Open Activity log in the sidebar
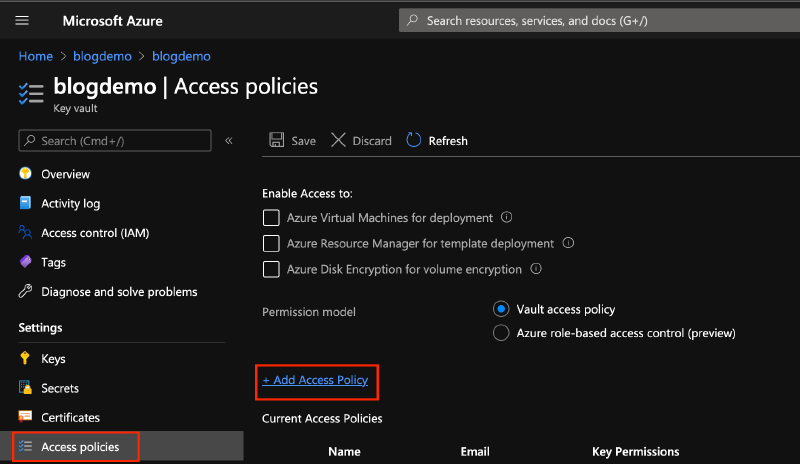Image resolution: width=800 pixels, height=464 pixels. [70, 203]
